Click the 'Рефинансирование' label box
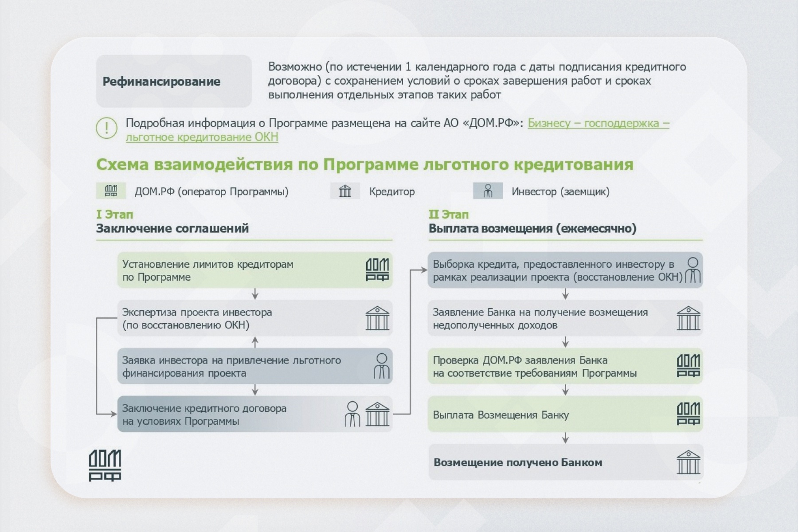The width and height of the screenshot is (798, 532). click(174, 81)
